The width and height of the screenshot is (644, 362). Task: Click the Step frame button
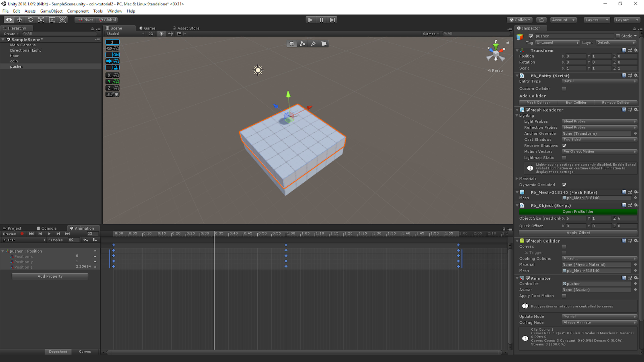pyautogui.click(x=332, y=20)
